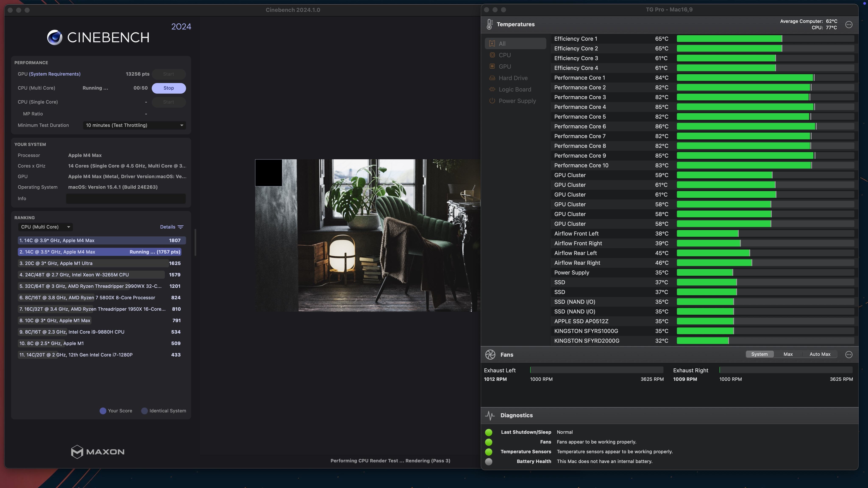
Task: Open Temperatures options ellipsis button
Action: tap(849, 25)
